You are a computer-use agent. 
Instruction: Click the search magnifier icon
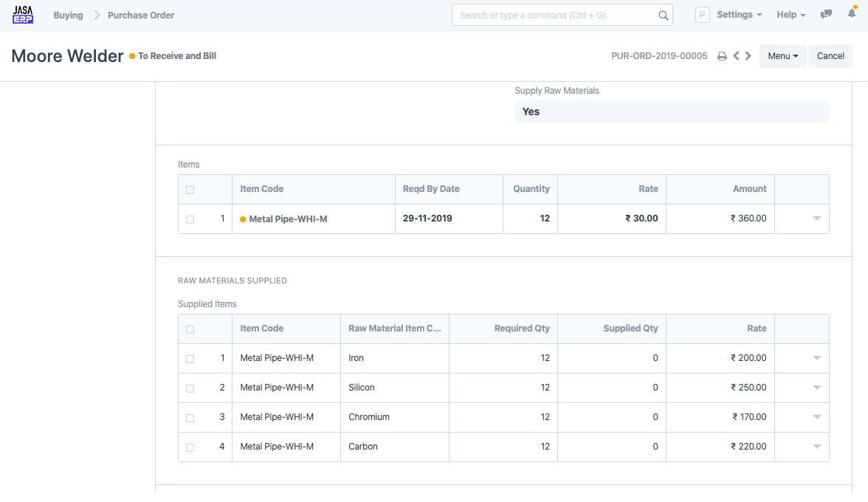click(663, 16)
